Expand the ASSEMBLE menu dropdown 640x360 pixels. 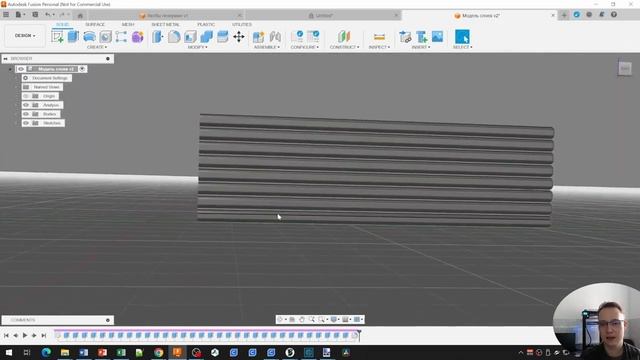(x=267, y=47)
